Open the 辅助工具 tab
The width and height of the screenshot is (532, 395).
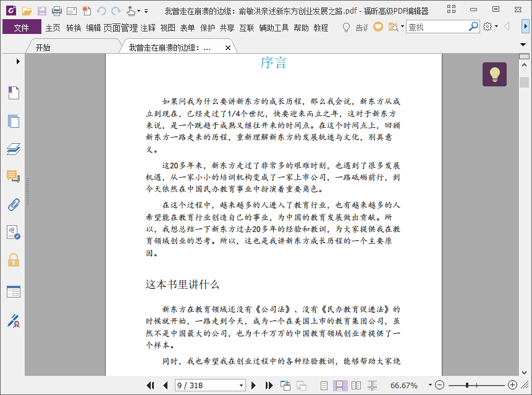274,27
